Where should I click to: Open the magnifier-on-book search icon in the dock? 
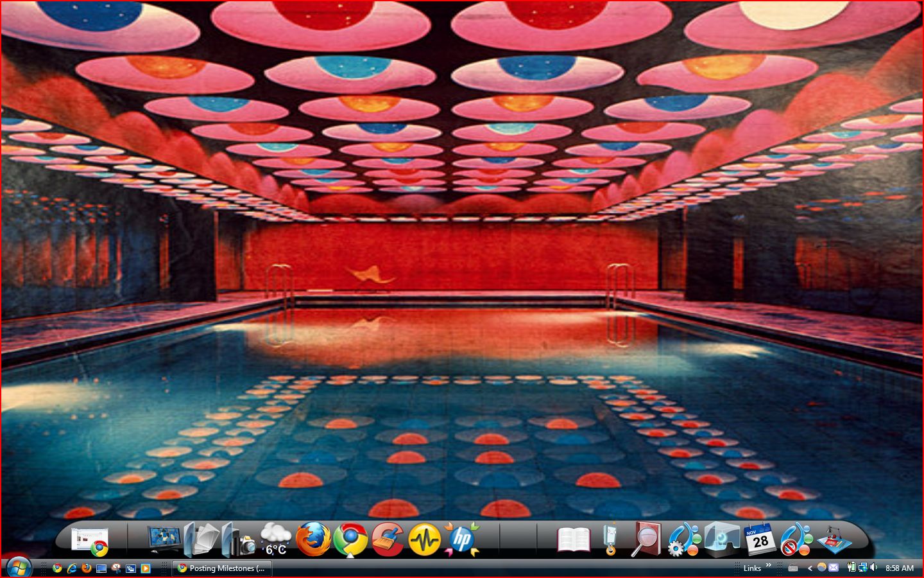[647, 539]
